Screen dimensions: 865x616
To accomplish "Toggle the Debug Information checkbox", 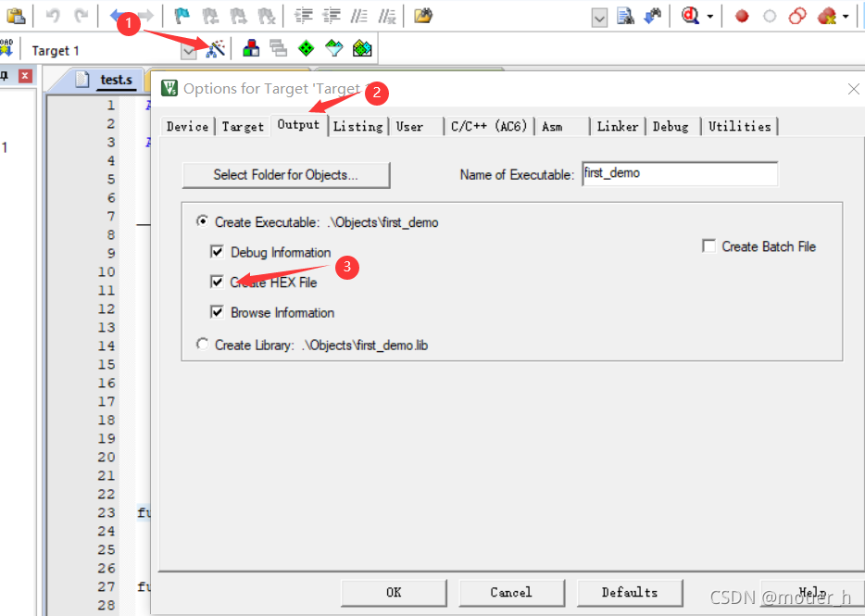I will [217, 252].
